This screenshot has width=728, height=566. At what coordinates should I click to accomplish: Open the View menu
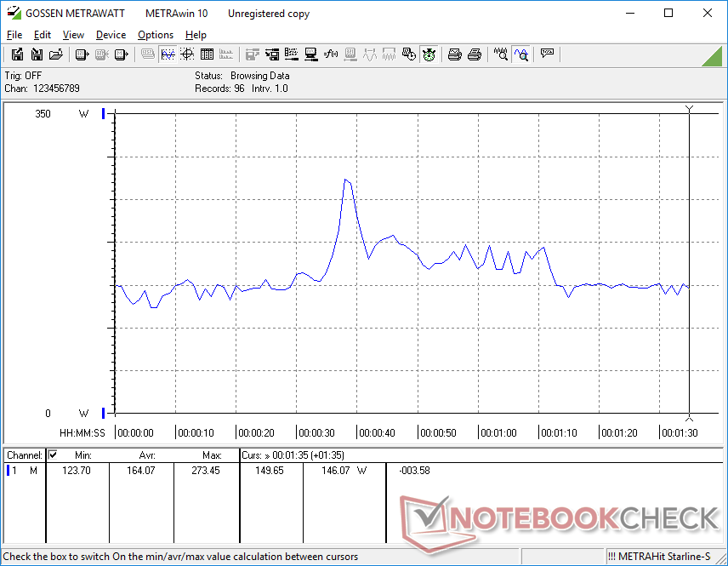[73, 35]
